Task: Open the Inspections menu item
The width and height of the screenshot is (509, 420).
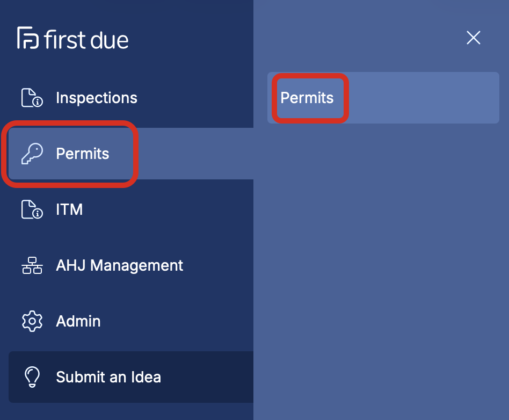Action: (97, 98)
